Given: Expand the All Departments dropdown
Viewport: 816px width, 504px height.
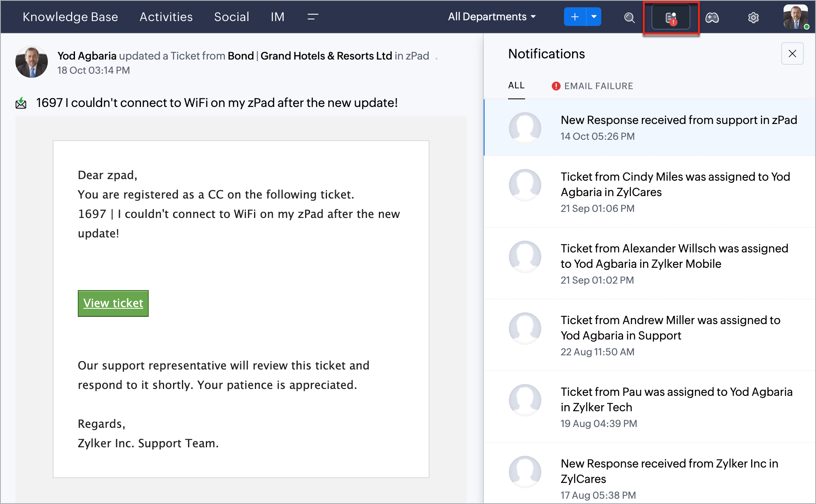Looking at the screenshot, I should click(491, 17).
